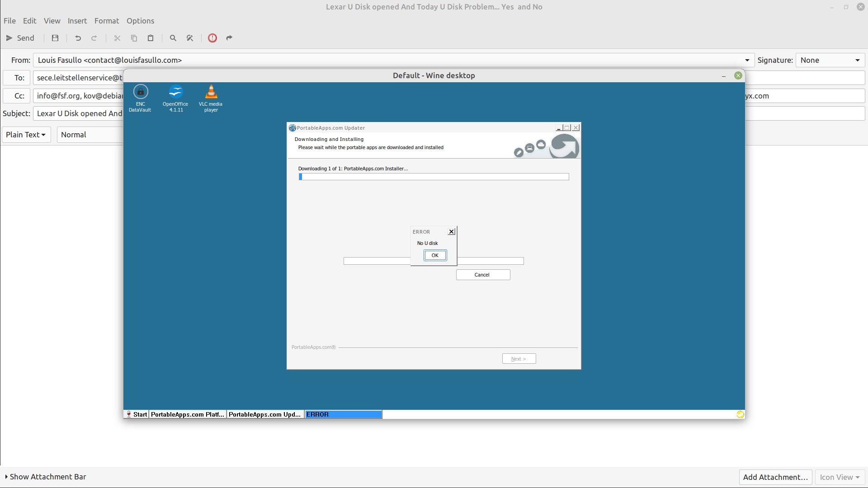This screenshot has height=488, width=868.
Task: Send the email with the Send button
Action: [x=20, y=38]
